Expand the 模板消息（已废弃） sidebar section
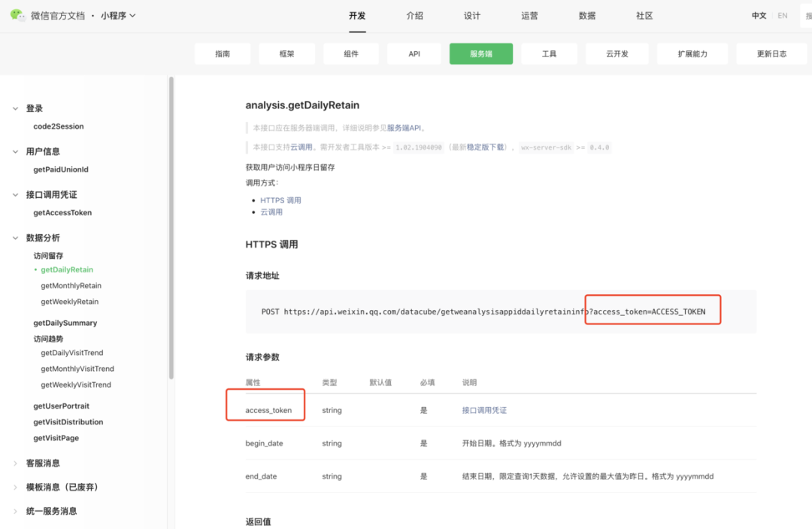 click(16, 487)
